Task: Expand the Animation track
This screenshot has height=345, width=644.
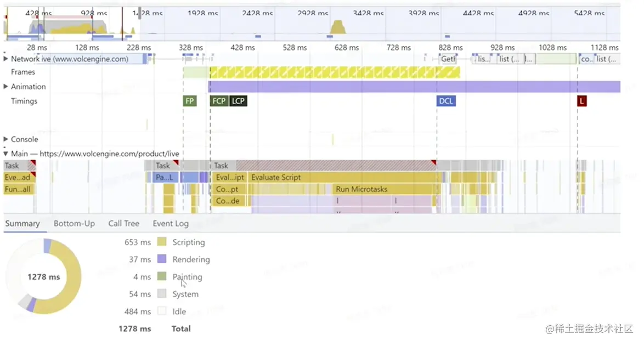Action: point(5,87)
